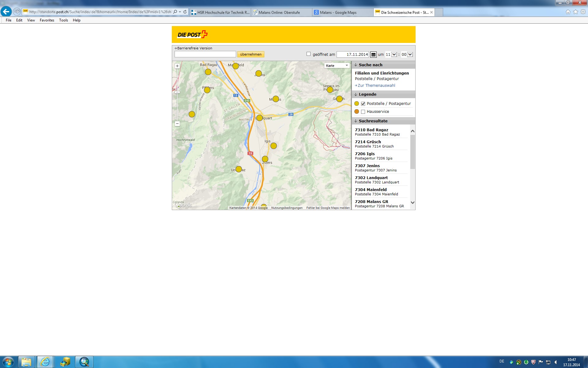Follow the 'Zur Themenauswahl' link
Screen dimensions: 588x368
click(376, 86)
